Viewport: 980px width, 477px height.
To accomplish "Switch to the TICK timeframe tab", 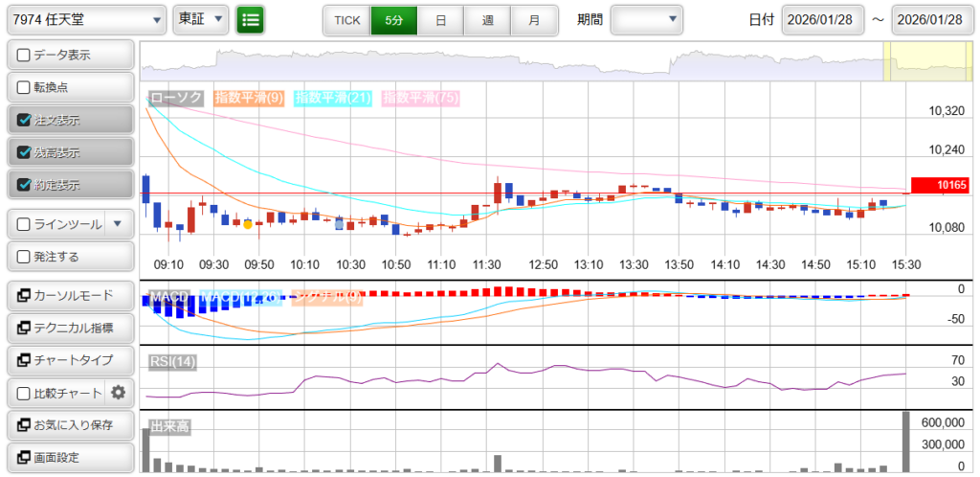I will tap(346, 19).
